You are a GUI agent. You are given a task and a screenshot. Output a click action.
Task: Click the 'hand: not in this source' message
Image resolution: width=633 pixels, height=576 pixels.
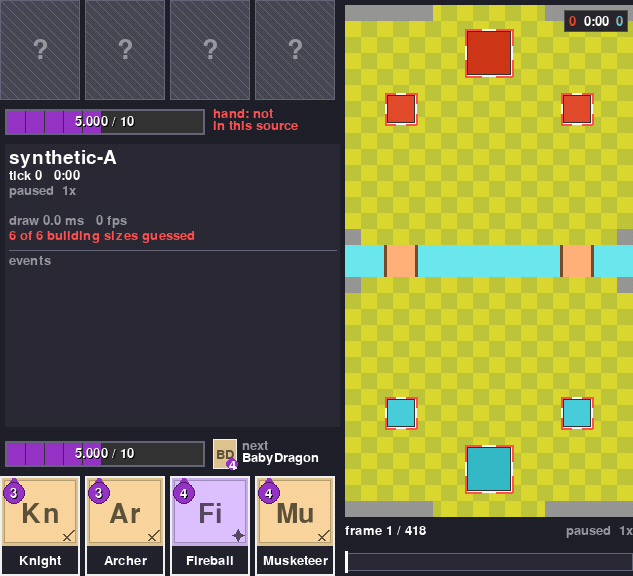pos(256,119)
